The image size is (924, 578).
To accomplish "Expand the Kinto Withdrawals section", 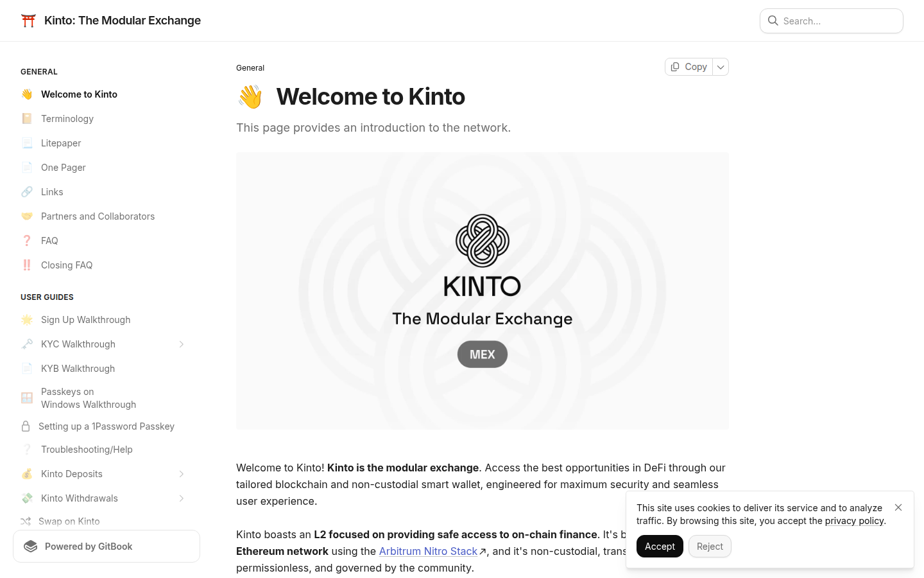I will click(182, 498).
